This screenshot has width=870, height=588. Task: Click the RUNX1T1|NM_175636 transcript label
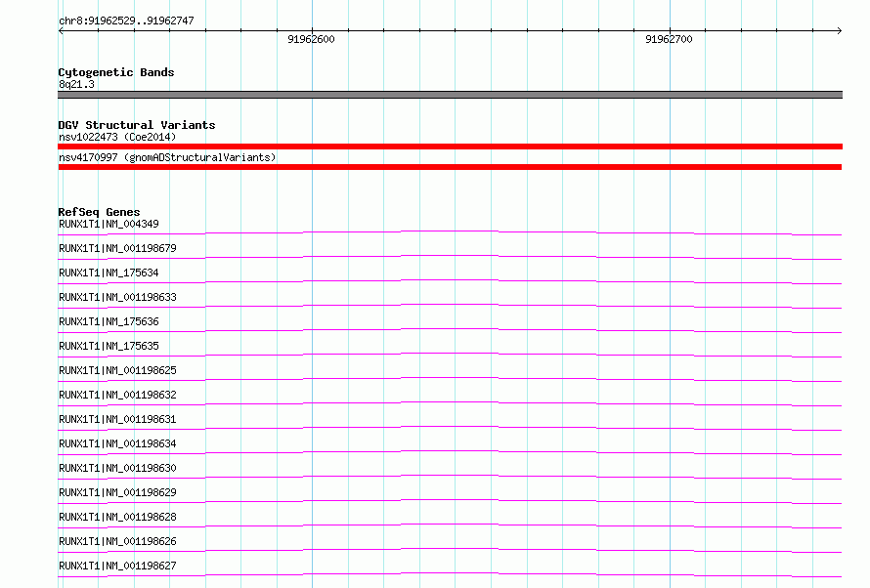[x=109, y=321]
